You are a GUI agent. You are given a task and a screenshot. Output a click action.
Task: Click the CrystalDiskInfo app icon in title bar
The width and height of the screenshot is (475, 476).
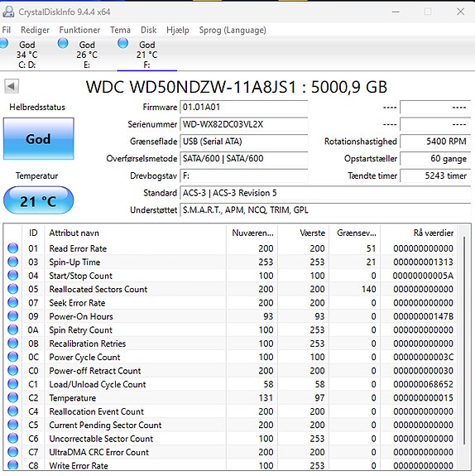pyautogui.click(x=8, y=12)
